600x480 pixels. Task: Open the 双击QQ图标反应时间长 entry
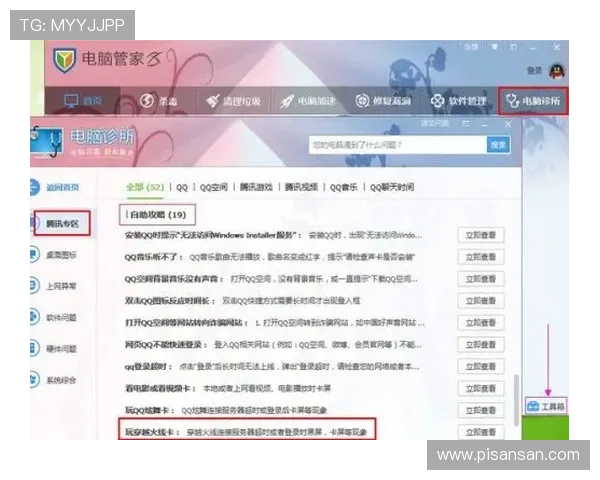tap(243, 301)
